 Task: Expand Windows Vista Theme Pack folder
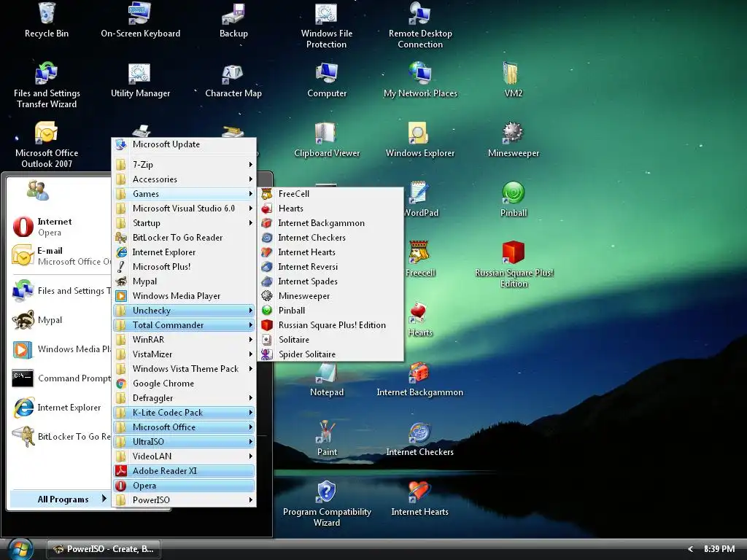[184, 369]
